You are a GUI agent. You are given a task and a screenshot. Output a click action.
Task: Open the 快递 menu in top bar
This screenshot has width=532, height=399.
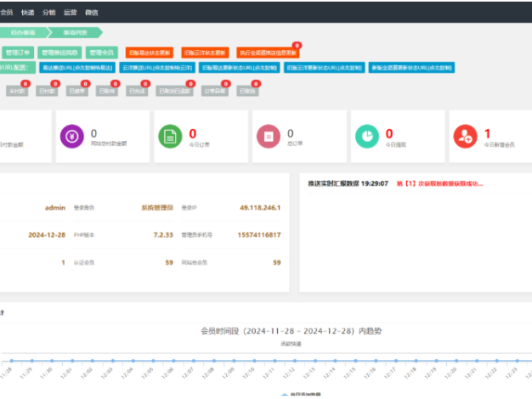(x=28, y=13)
